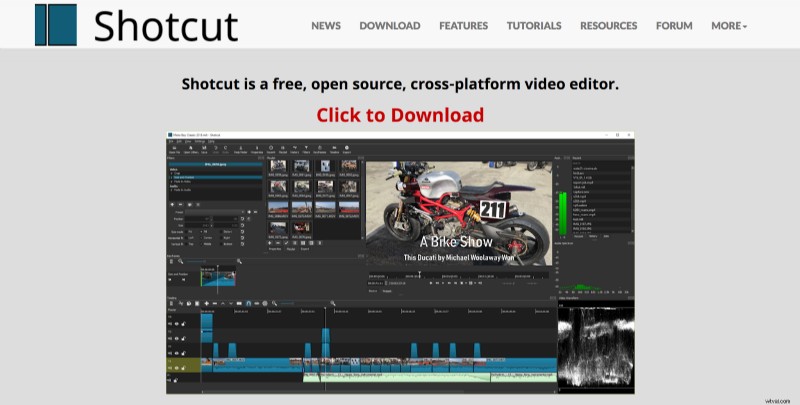Click Playlist icon in the app screenshot toolbar
Viewport: 800px width, 405px height.
pyautogui.click(x=283, y=149)
